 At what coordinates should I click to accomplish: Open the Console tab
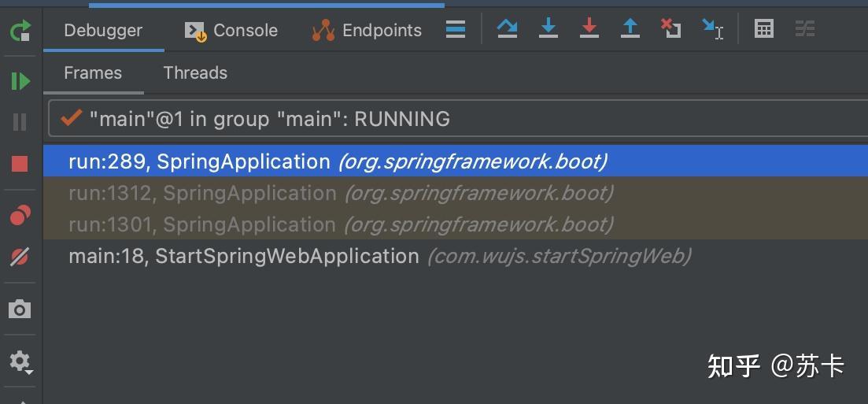click(x=231, y=30)
